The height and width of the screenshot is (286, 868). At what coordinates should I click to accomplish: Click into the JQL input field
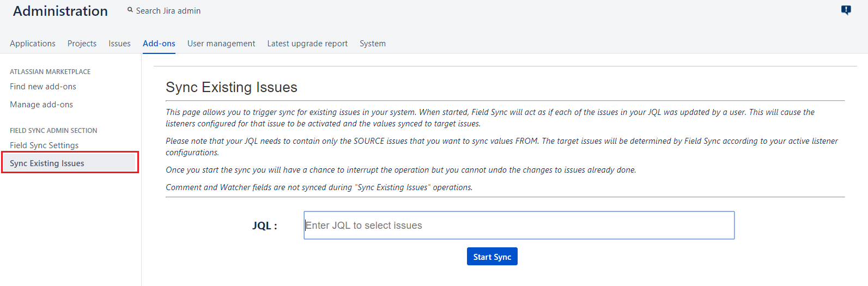(x=519, y=226)
